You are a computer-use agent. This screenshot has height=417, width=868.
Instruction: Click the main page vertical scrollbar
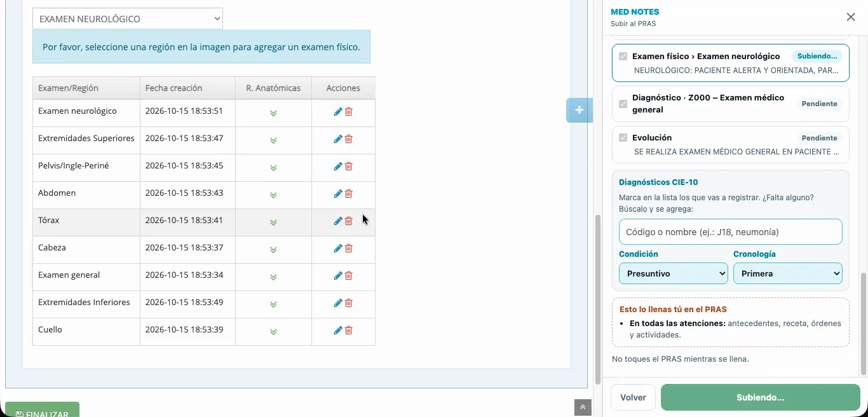pyautogui.click(x=598, y=299)
